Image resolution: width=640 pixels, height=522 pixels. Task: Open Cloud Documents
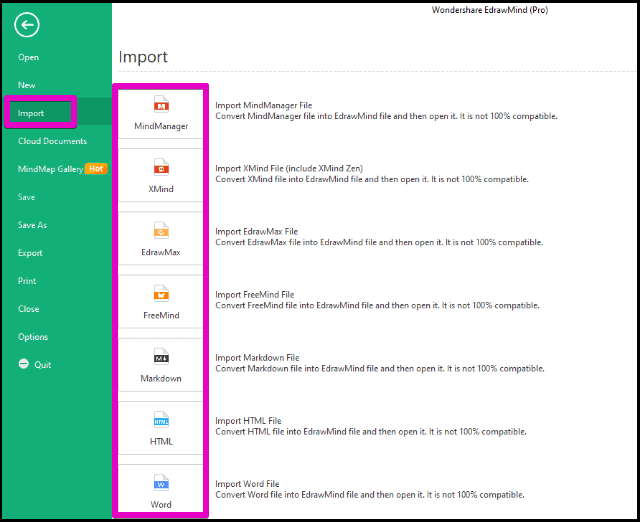coord(52,141)
